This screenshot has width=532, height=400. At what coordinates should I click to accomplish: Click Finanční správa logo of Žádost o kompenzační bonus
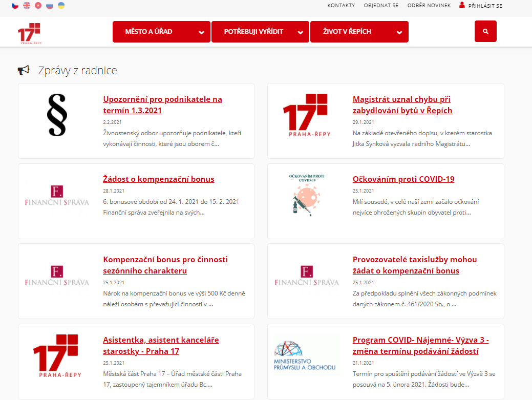(57, 196)
